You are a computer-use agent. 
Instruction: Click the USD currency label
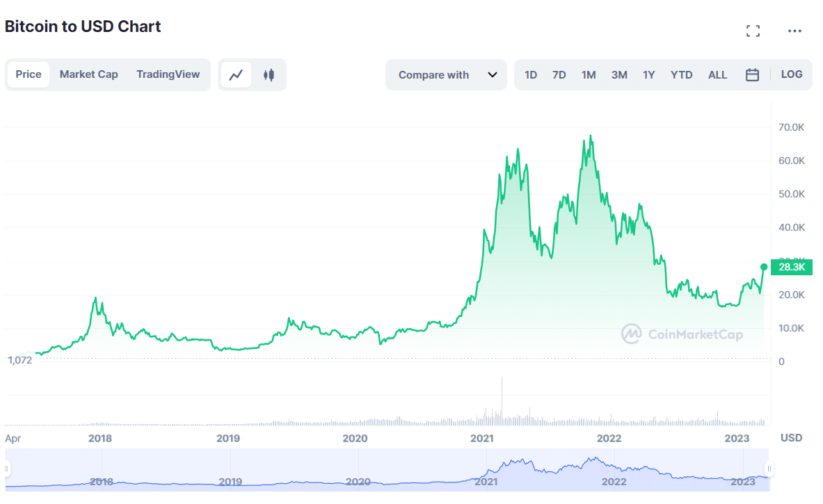coord(791,438)
